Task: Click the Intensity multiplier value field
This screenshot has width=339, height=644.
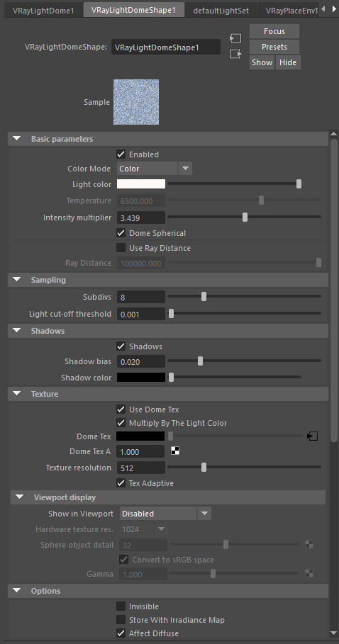Action: [x=141, y=218]
